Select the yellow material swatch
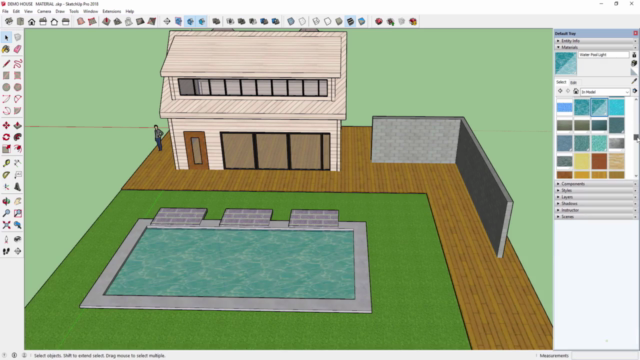 582,161
